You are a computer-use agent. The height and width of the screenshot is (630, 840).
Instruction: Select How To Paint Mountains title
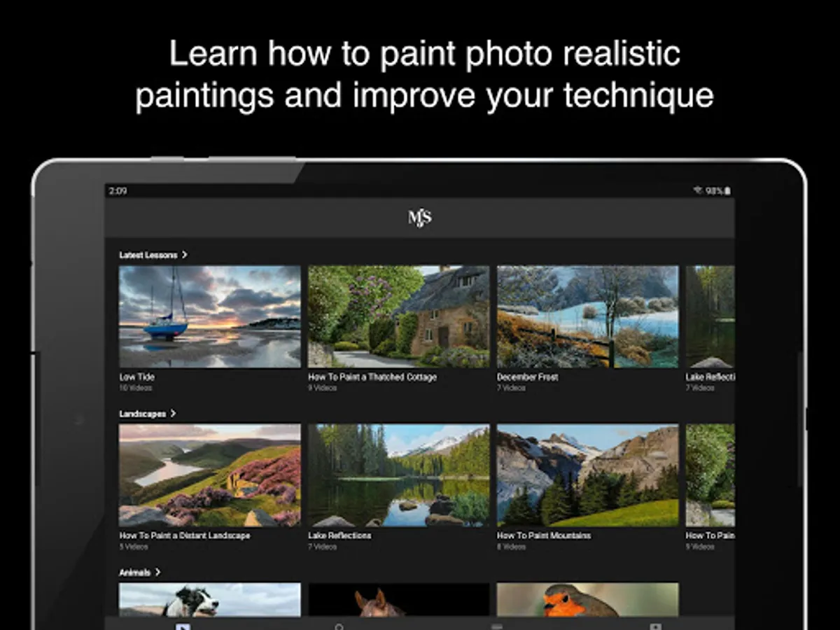(544, 535)
